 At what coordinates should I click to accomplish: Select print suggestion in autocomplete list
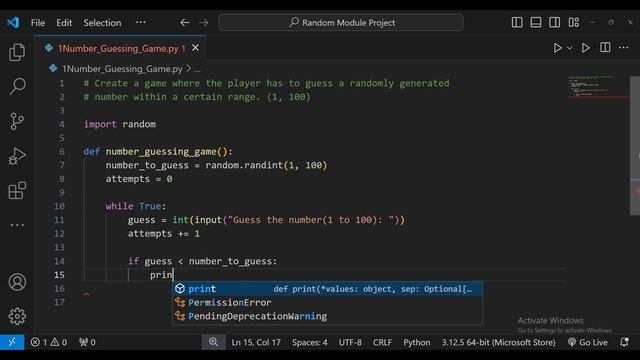[x=327, y=289]
